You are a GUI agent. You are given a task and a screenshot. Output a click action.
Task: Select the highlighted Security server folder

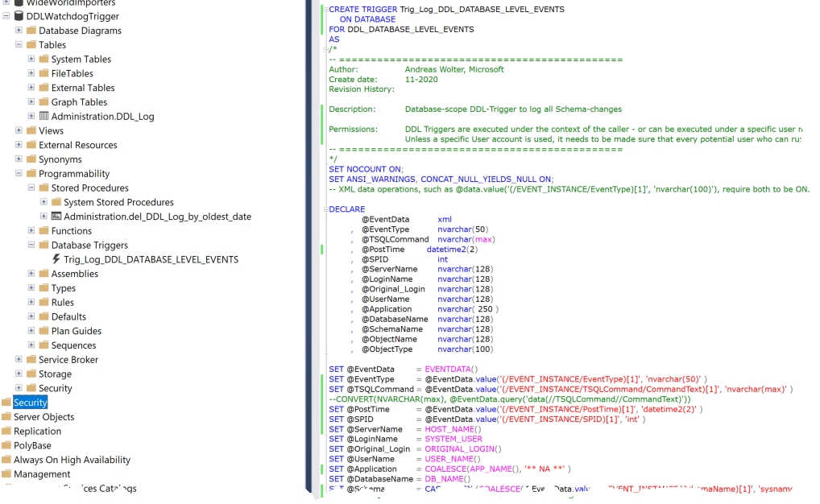point(31,402)
